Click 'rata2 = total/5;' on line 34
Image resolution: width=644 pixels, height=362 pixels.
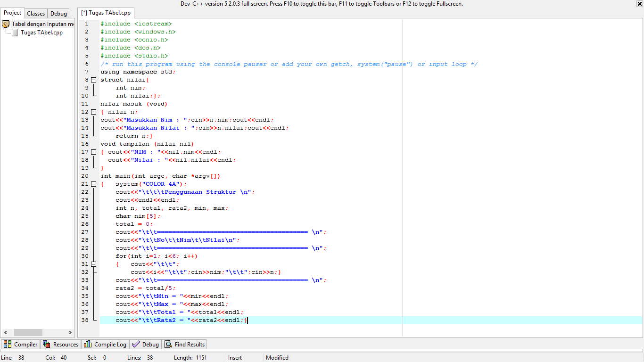click(x=146, y=288)
